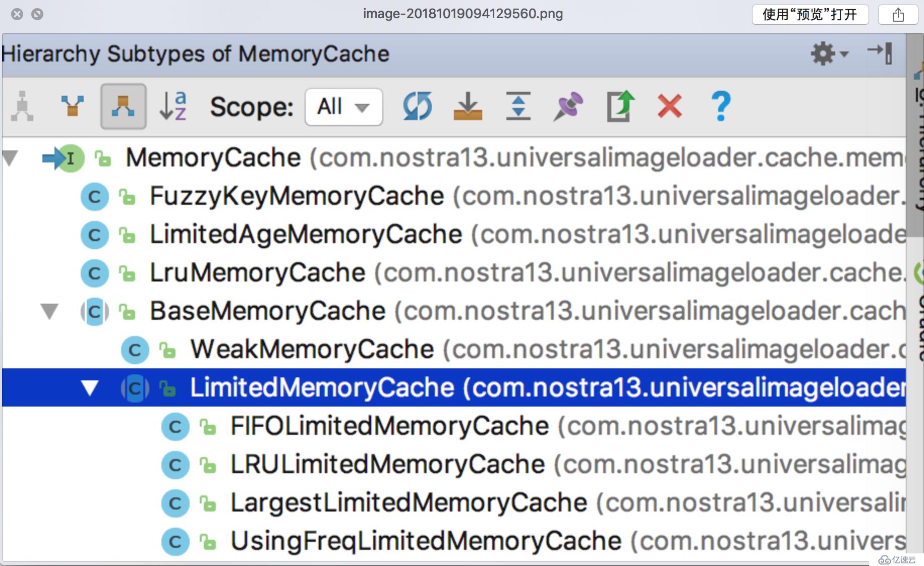Image resolution: width=924 pixels, height=566 pixels.
Task: Select FIFOLimitedMemoryCache in the tree
Action: click(x=454, y=426)
